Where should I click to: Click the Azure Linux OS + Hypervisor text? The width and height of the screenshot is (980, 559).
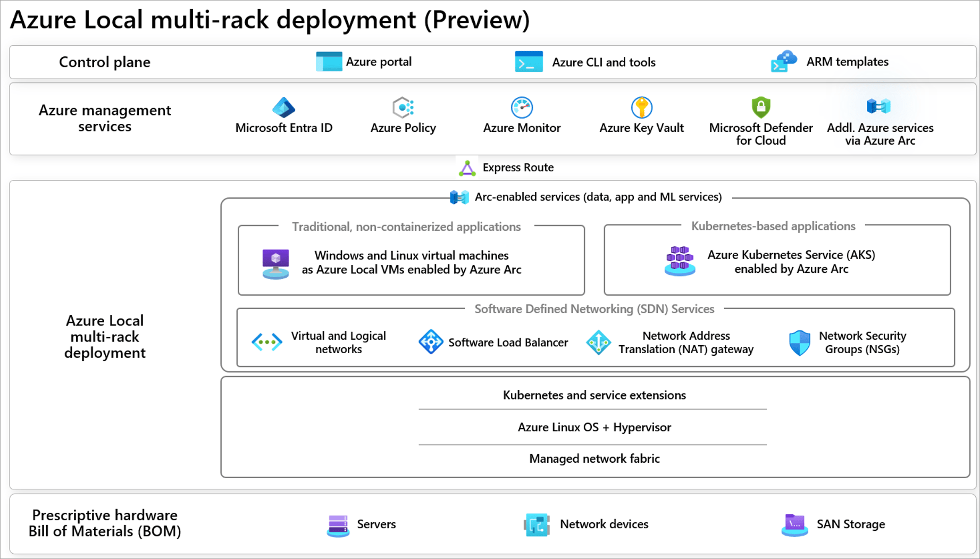594,427
